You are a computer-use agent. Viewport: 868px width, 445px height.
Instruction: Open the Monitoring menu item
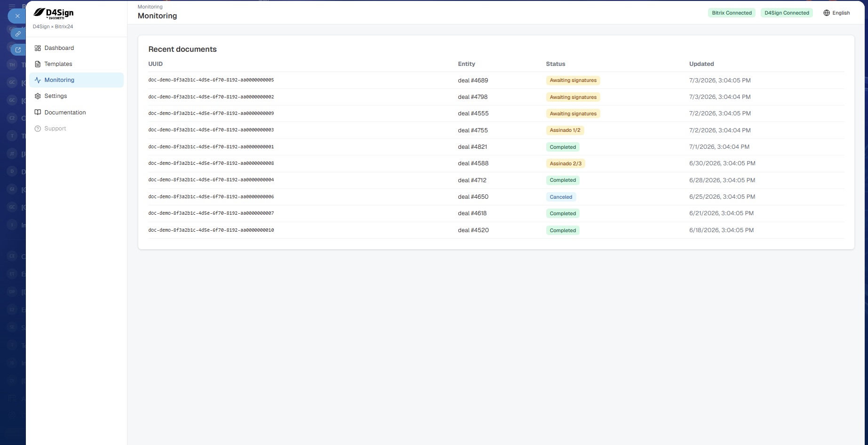coord(76,80)
